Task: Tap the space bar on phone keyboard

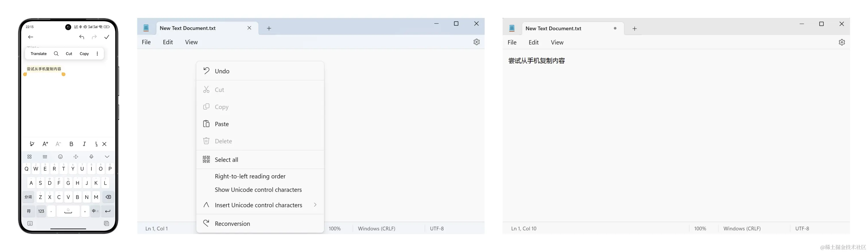Action: 68,211
